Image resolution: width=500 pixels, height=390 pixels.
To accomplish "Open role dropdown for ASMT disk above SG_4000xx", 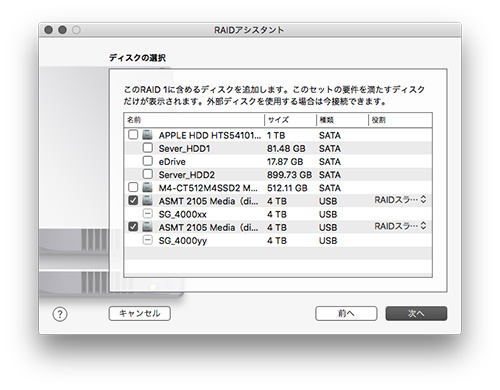I will pyautogui.click(x=400, y=200).
